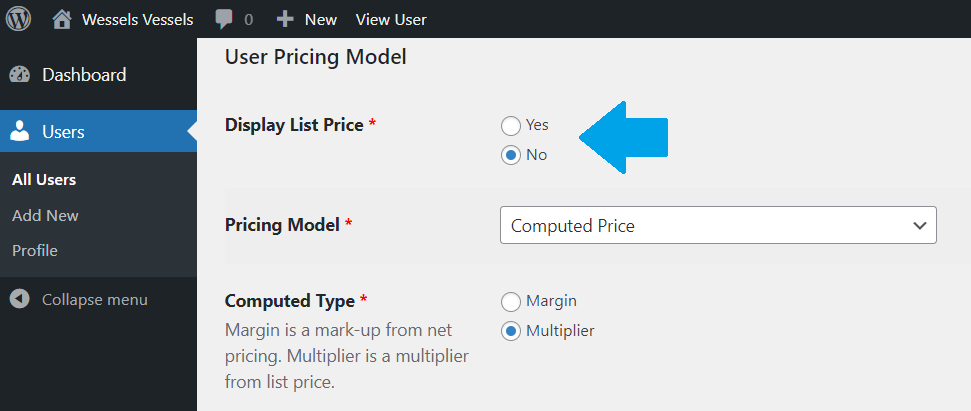Open the Profile link
This screenshot has width=971, height=411.
(x=35, y=251)
